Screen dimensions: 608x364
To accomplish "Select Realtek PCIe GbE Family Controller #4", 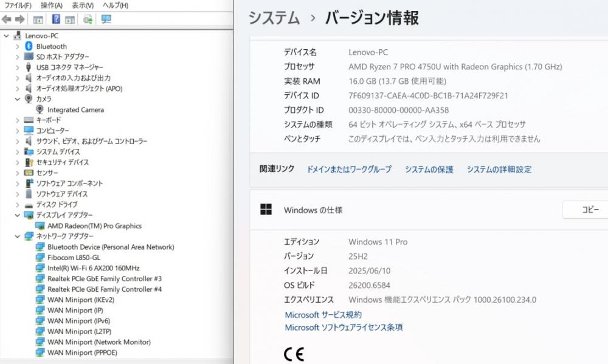I will tap(105, 289).
